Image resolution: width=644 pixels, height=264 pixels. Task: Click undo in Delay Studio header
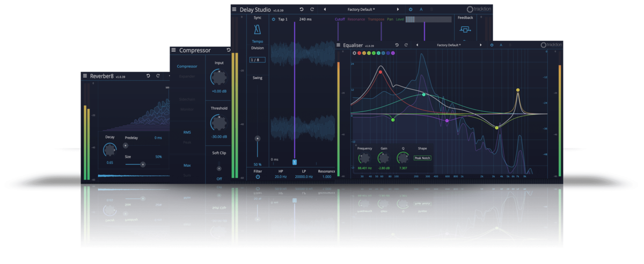[x=302, y=9]
